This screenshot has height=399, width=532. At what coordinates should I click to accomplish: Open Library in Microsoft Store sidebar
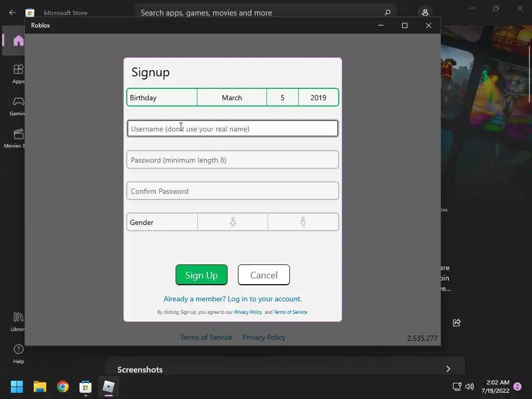tap(18, 322)
